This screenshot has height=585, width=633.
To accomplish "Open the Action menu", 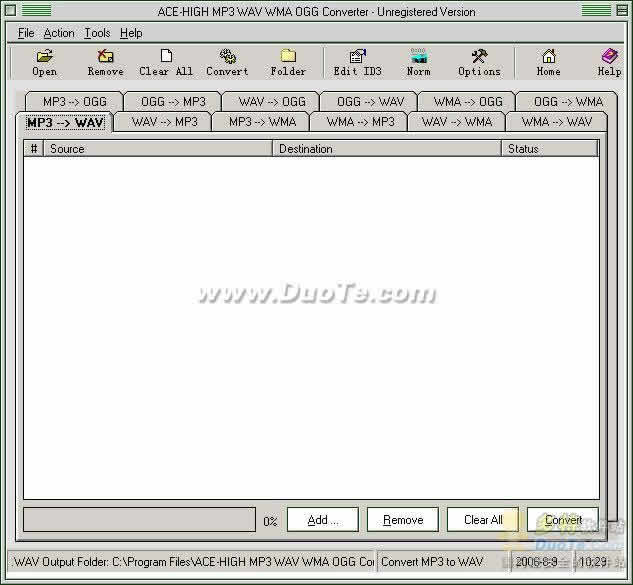I will (59, 33).
